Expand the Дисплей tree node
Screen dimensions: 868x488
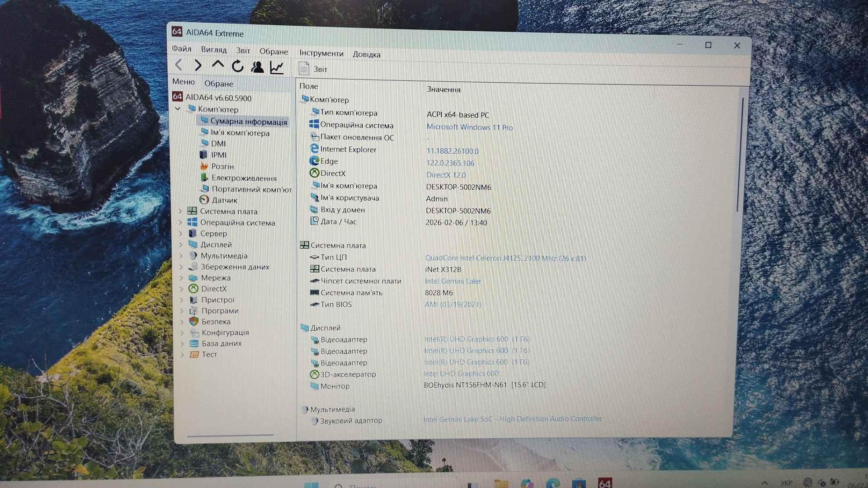181,244
